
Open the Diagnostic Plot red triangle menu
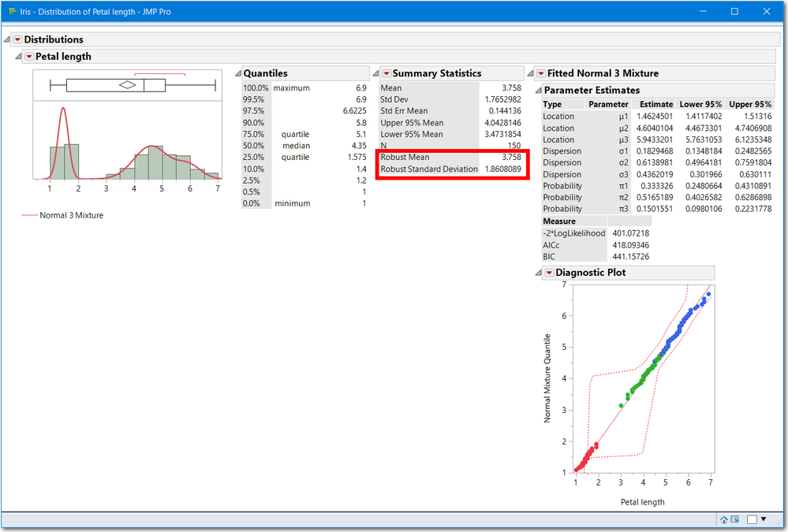549,273
